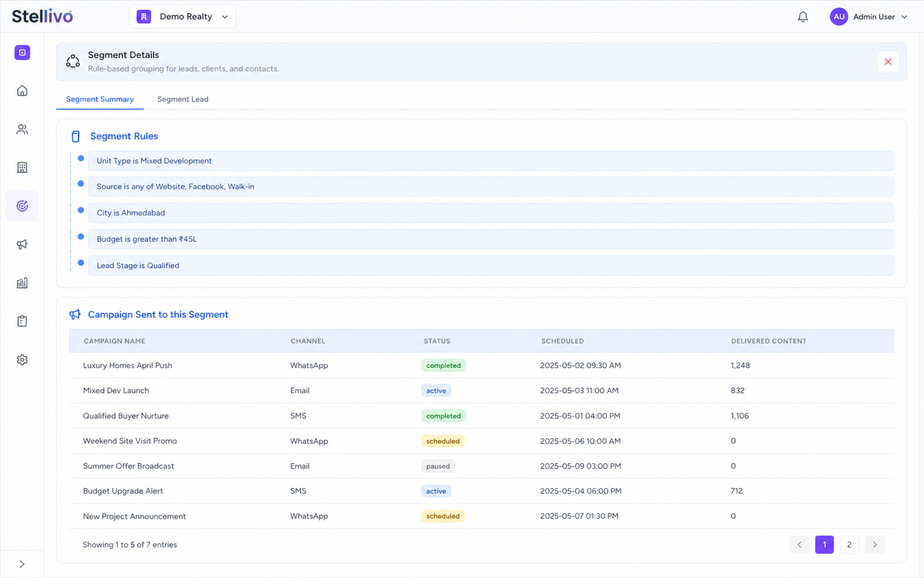The image size is (924, 578).
Task: Go to next page arrow
Action: click(x=874, y=545)
